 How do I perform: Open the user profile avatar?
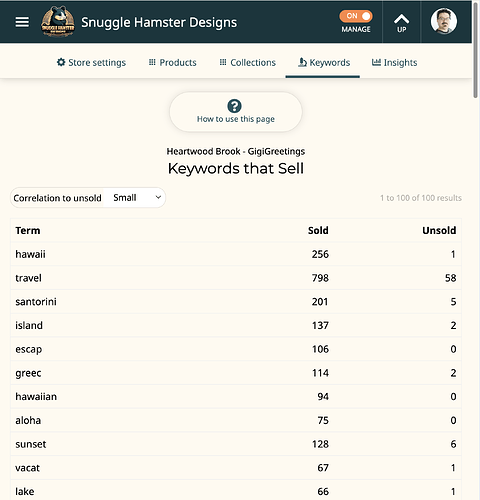[444, 22]
